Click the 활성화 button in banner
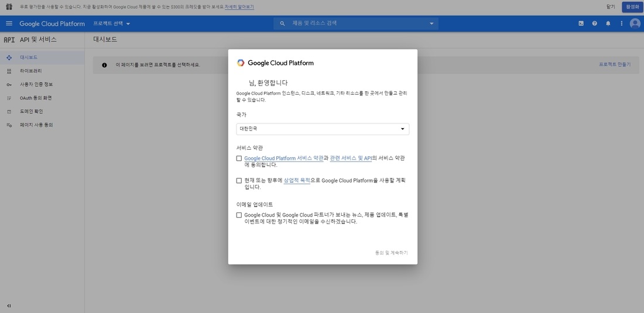This screenshot has height=313, width=644. 632,7
